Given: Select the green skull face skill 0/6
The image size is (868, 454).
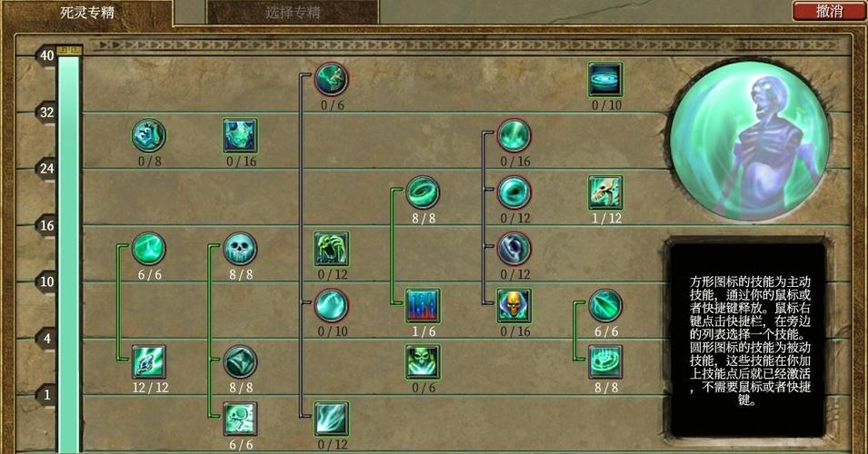Looking at the screenshot, I should pos(423,361).
